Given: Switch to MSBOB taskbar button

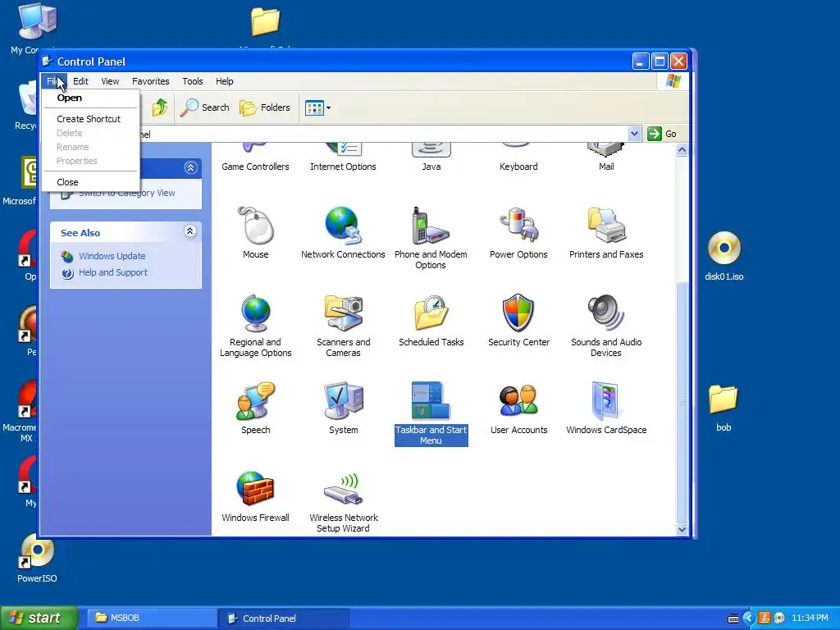Looking at the screenshot, I should [x=151, y=619].
